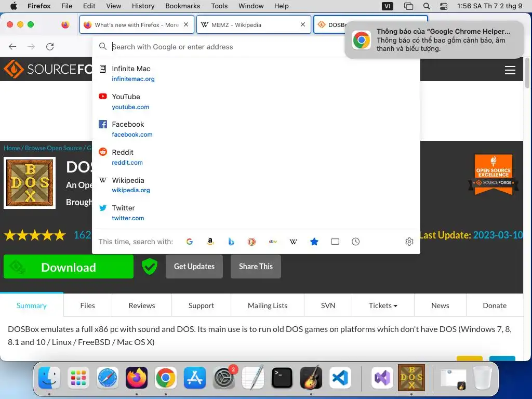
Task: Open Google Chrome from the Dock
Action: coord(166,378)
